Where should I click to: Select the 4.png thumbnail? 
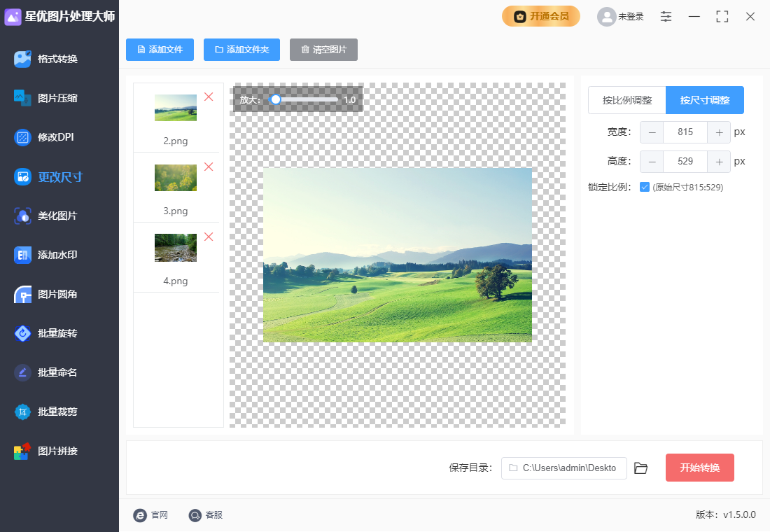[x=176, y=248]
